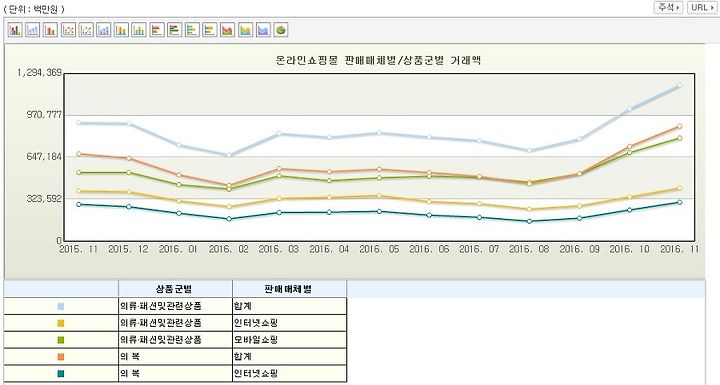Choose first light green horizontal bar chart icon

192,30
